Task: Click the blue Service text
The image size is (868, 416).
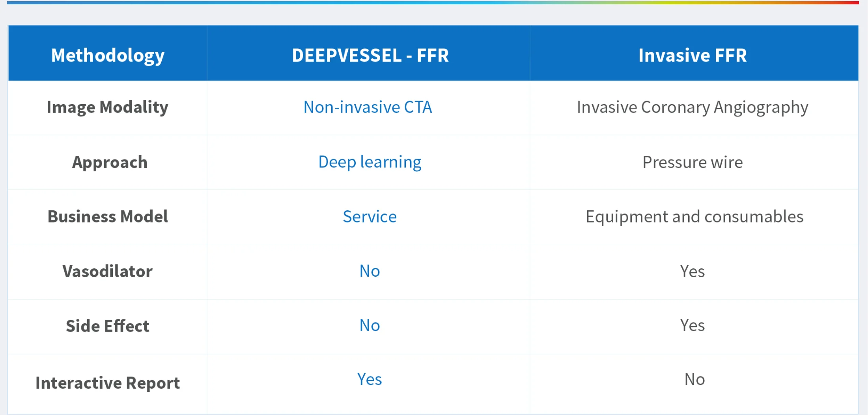Action: [370, 217]
